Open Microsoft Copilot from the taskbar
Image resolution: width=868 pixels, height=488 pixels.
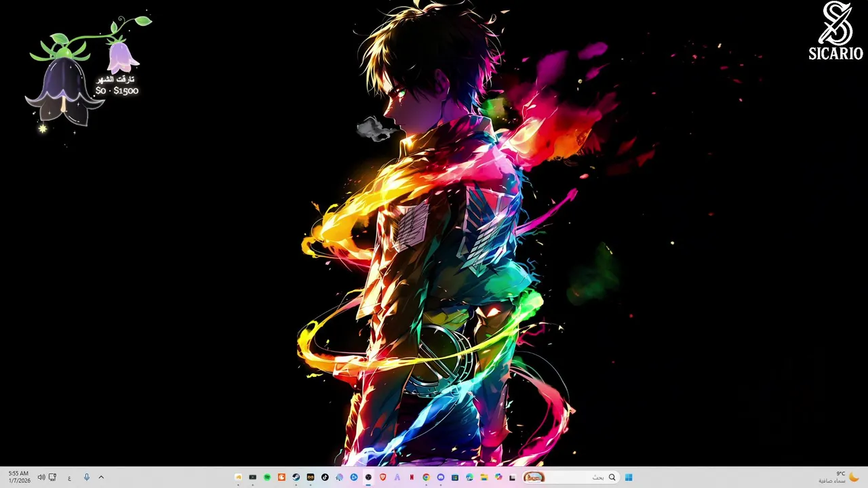pos(498,477)
